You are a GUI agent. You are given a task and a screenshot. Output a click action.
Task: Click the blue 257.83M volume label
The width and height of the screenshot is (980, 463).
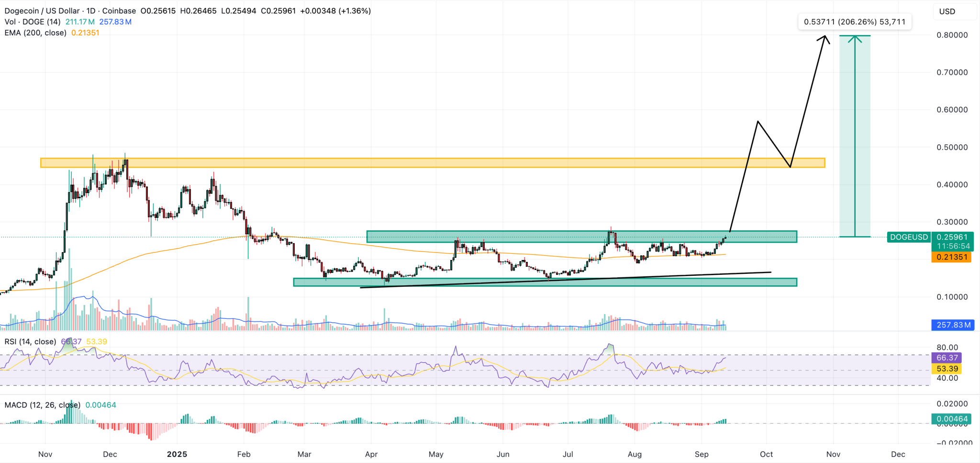point(952,325)
